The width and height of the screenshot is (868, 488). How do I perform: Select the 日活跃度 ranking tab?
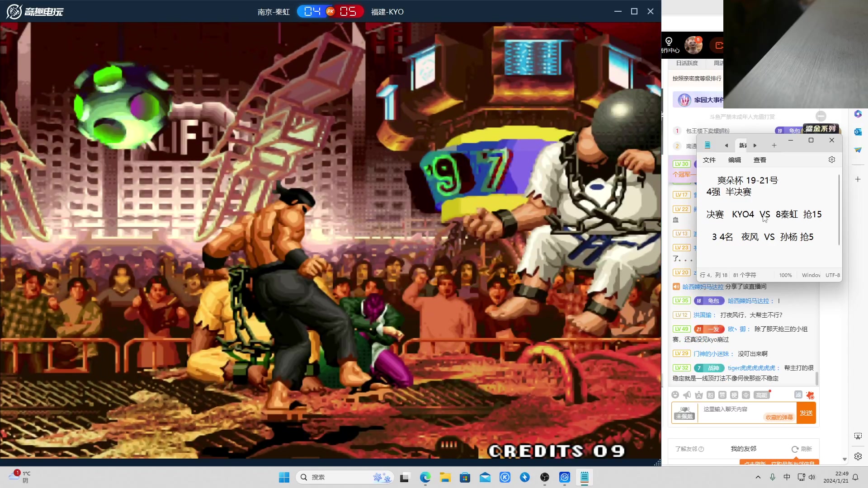(687, 63)
